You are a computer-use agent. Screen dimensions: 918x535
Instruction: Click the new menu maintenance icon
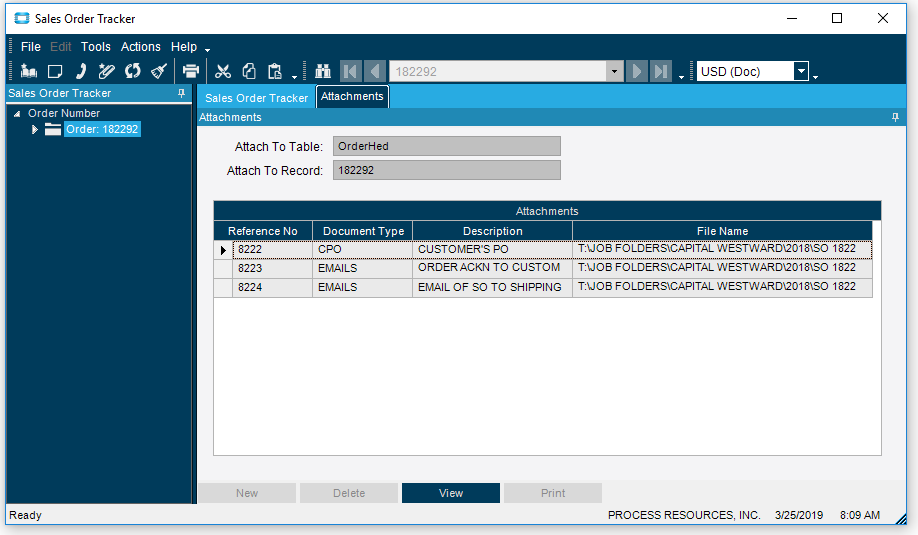click(29, 71)
